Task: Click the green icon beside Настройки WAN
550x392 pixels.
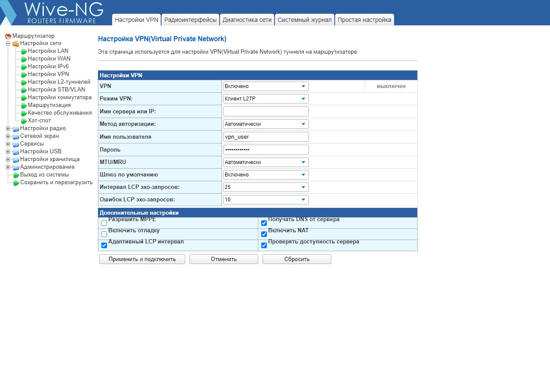Action: (24, 59)
